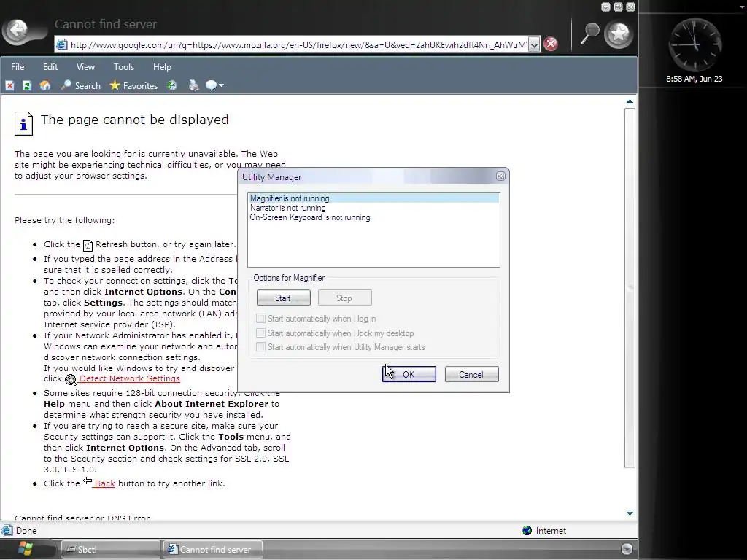Viewport: 747px width, 560px height.
Task: Open the address bar dropdown arrow
Action: click(534, 44)
